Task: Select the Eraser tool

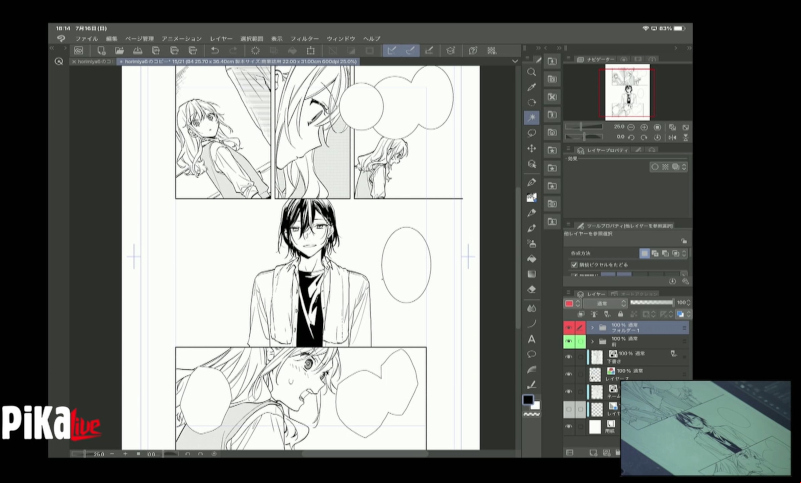Action: point(531,289)
